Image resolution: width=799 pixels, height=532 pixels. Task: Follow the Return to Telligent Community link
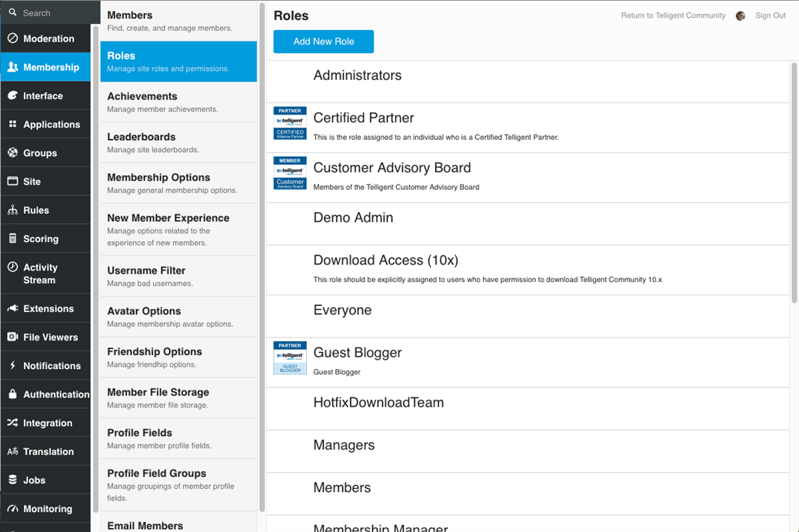click(673, 16)
